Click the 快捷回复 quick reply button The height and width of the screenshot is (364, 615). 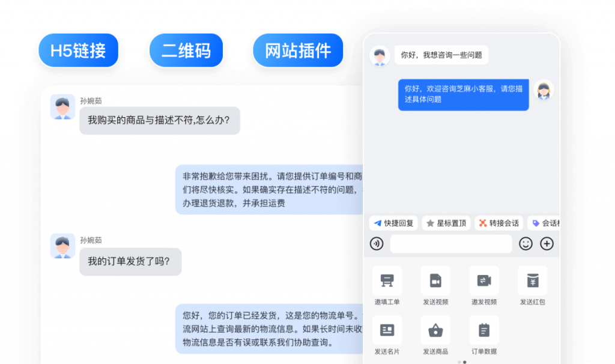[x=393, y=223]
